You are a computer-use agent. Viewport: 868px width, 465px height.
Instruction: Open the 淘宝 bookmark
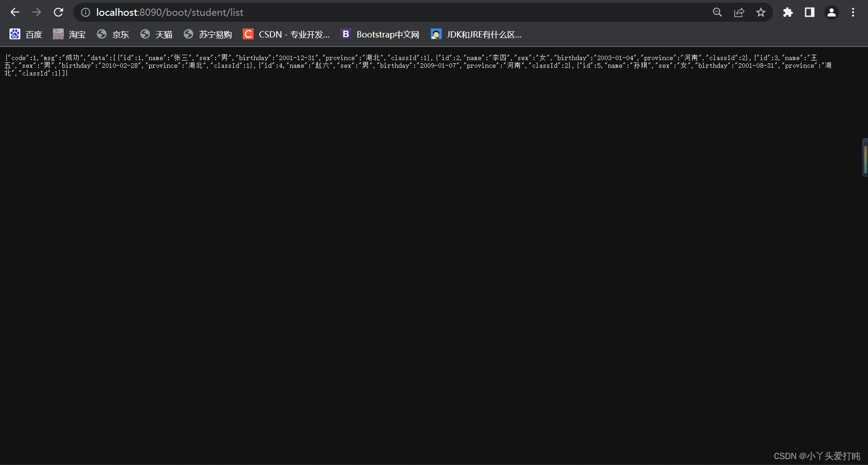69,34
